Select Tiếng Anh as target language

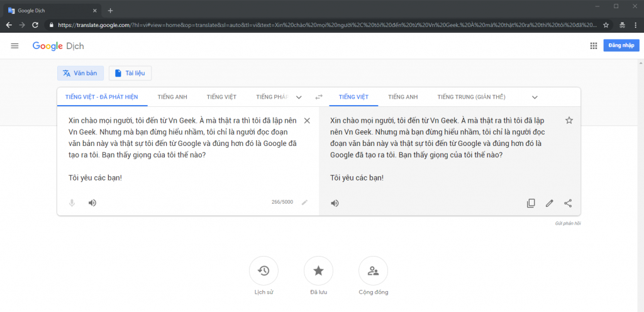[x=403, y=97]
